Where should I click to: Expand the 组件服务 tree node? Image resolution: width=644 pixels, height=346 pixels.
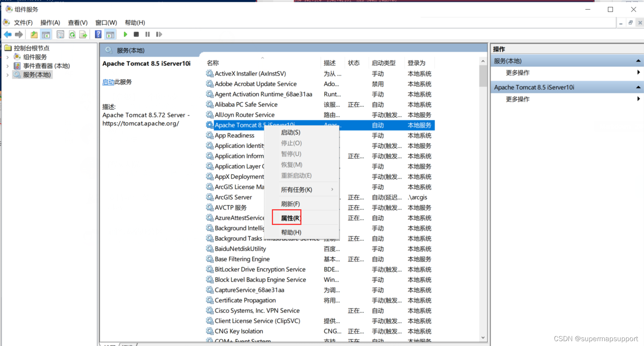(x=8, y=57)
